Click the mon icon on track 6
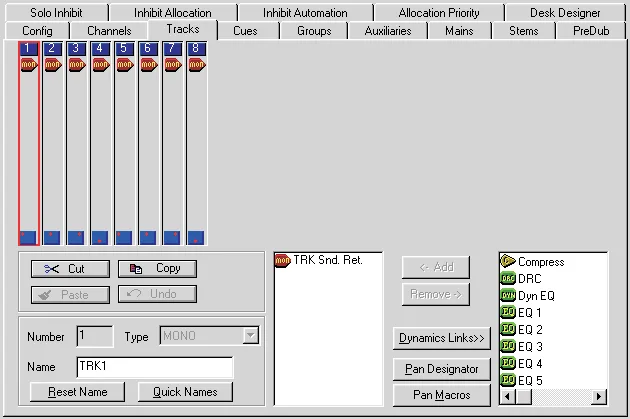The width and height of the screenshot is (630, 419). coord(149,64)
